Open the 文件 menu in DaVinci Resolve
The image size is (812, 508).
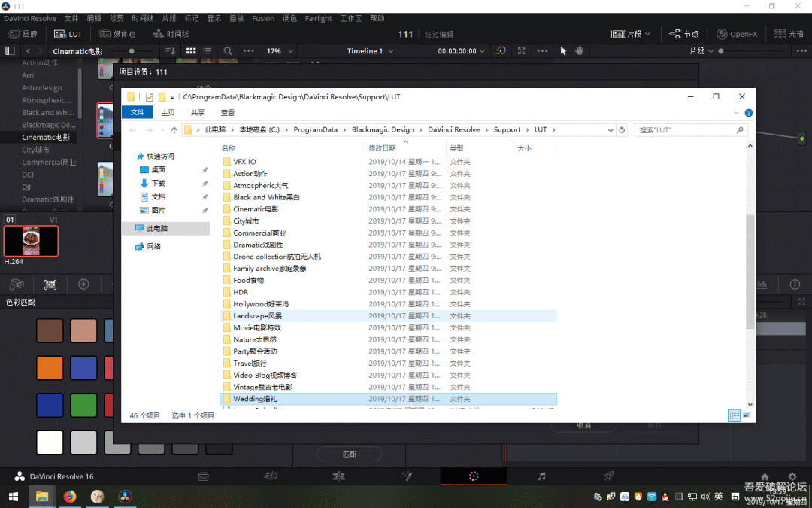click(x=71, y=18)
